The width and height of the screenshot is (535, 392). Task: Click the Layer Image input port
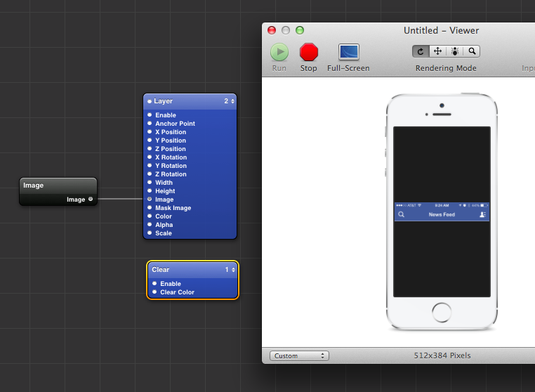coord(150,199)
